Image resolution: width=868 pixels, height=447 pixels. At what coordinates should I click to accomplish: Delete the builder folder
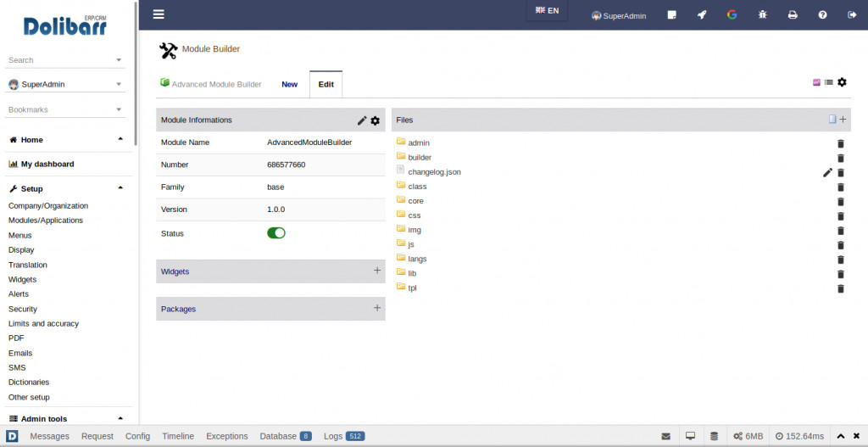click(841, 158)
